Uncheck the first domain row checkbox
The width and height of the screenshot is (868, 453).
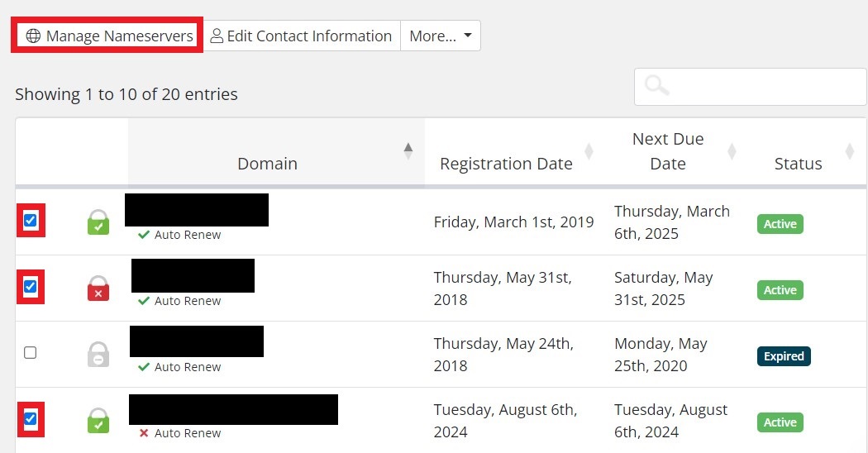pyautogui.click(x=31, y=221)
